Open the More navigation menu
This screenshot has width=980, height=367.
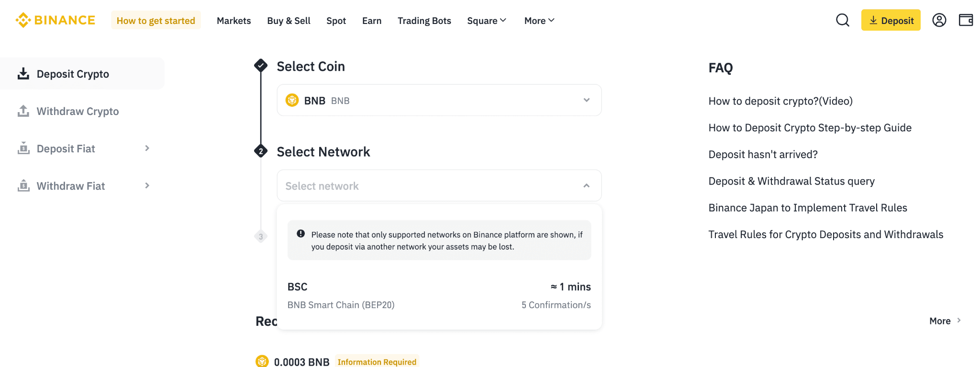click(x=539, y=21)
